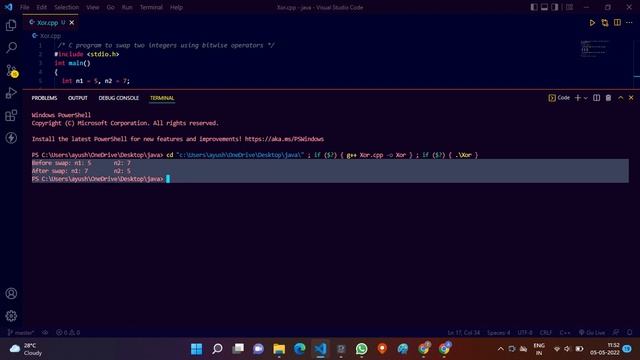Toggle the secondary side bar
This screenshot has width=640, height=360.
555,7
